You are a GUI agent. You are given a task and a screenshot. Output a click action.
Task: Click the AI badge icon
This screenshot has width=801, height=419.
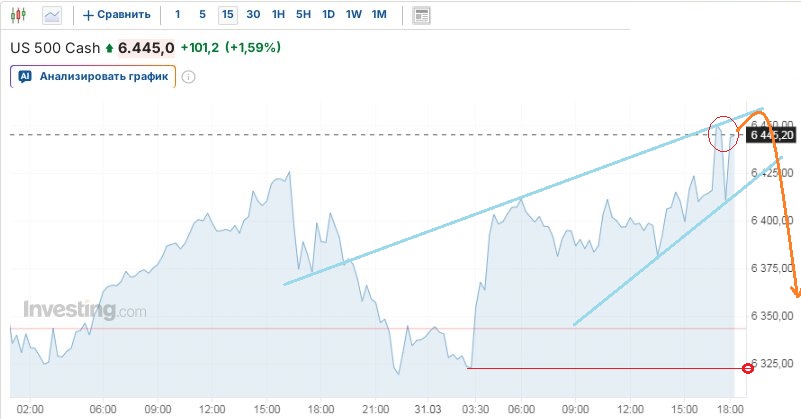coord(25,75)
